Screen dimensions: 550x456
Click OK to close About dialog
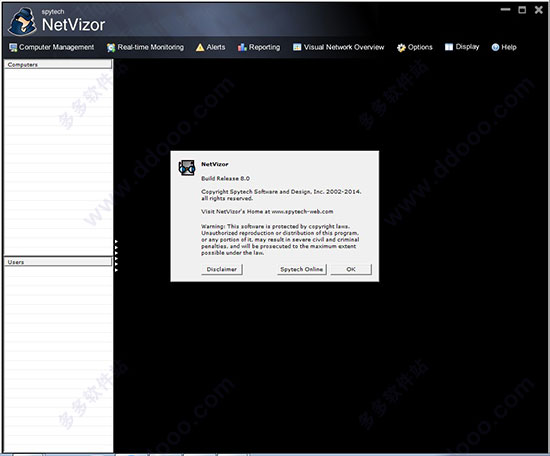coord(351,269)
